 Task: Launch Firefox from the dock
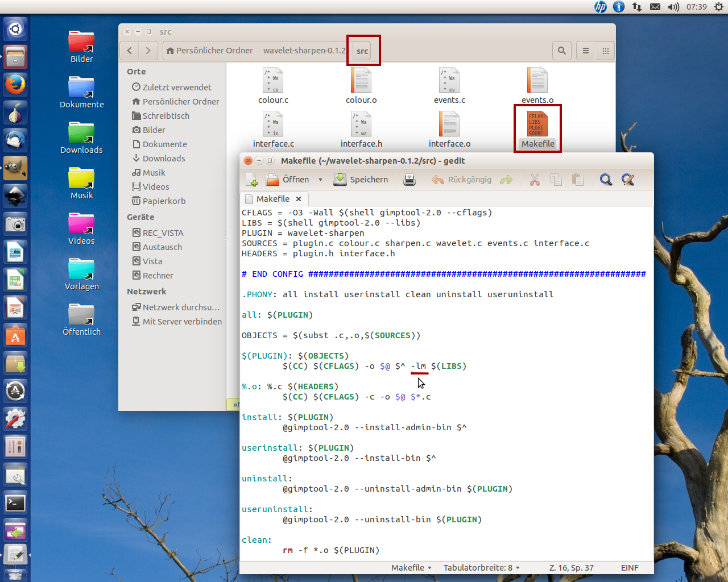pos(15,85)
